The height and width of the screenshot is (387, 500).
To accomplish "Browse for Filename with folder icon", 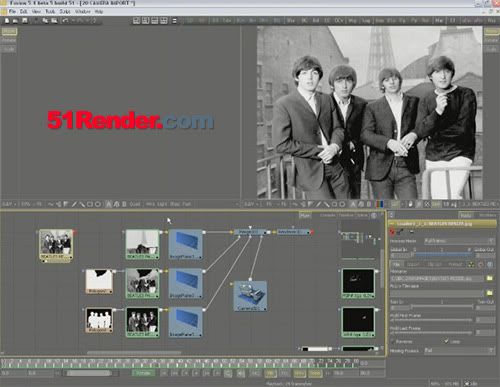I will [x=489, y=278].
